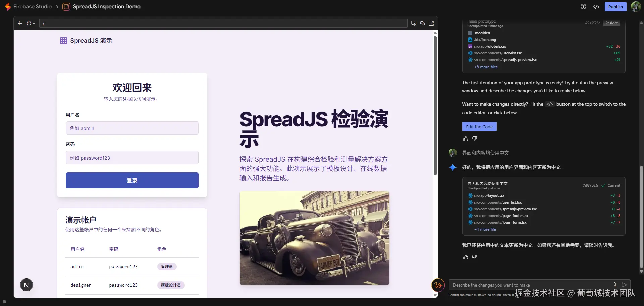Click the preview scrollbar down arrow
Screen dimensions: 644x306
point(435,295)
